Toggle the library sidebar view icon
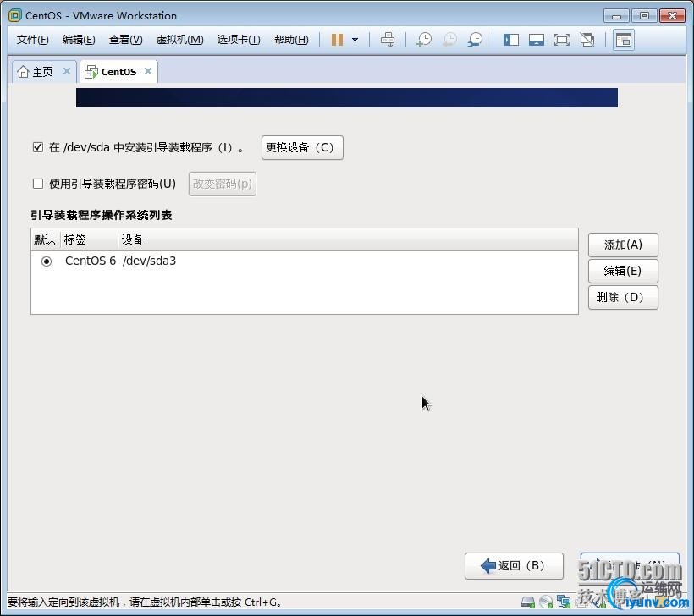The image size is (694, 616). coord(510,40)
